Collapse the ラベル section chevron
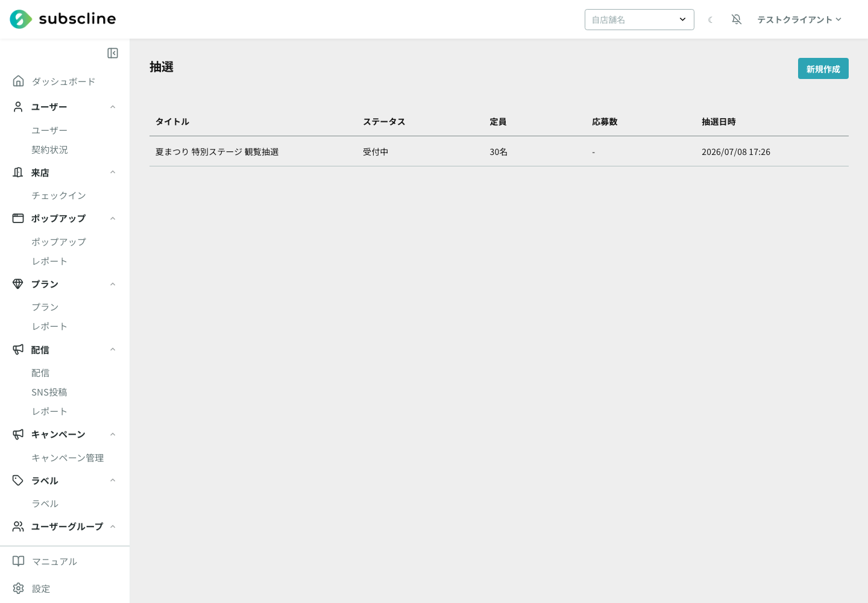This screenshot has height=603, width=868. click(113, 481)
